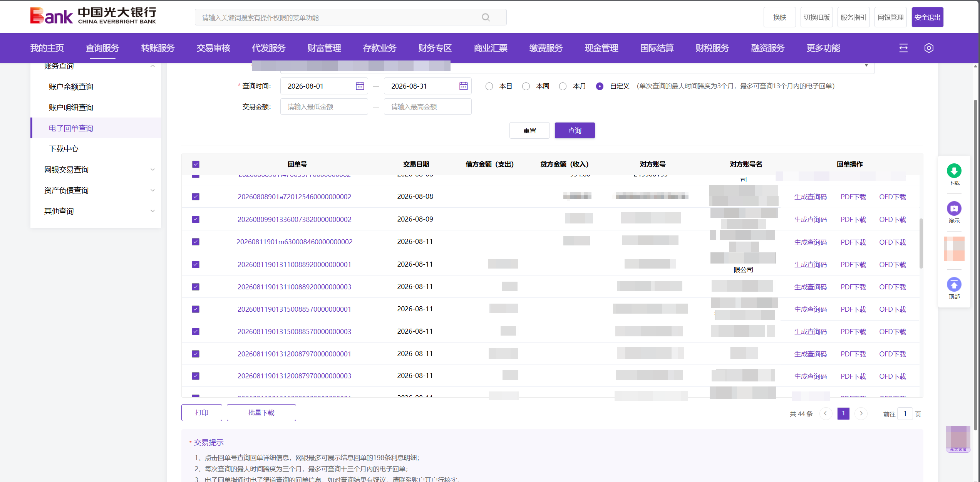Click the green download icon
Screen dimensions: 980x482
click(x=954, y=171)
